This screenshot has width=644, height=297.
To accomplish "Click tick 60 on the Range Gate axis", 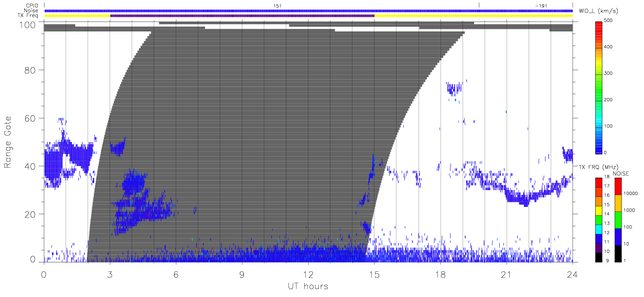I will pyautogui.click(x=30, y=118).
